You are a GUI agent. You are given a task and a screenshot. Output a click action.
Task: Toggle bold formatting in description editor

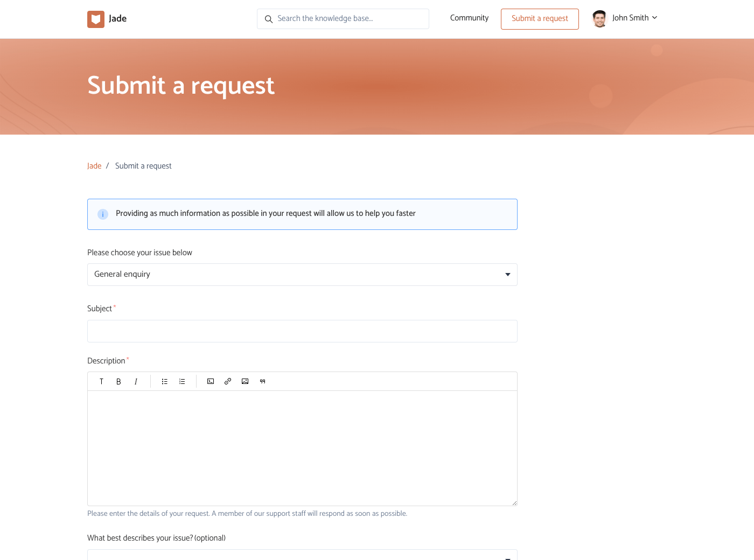tap(118, 381)
